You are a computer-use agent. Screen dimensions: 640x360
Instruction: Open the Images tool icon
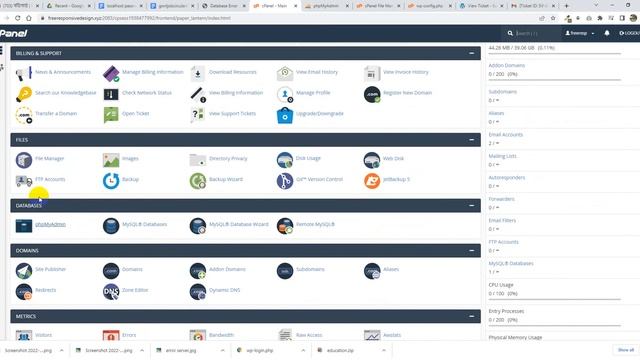click(x=111, y=160)
